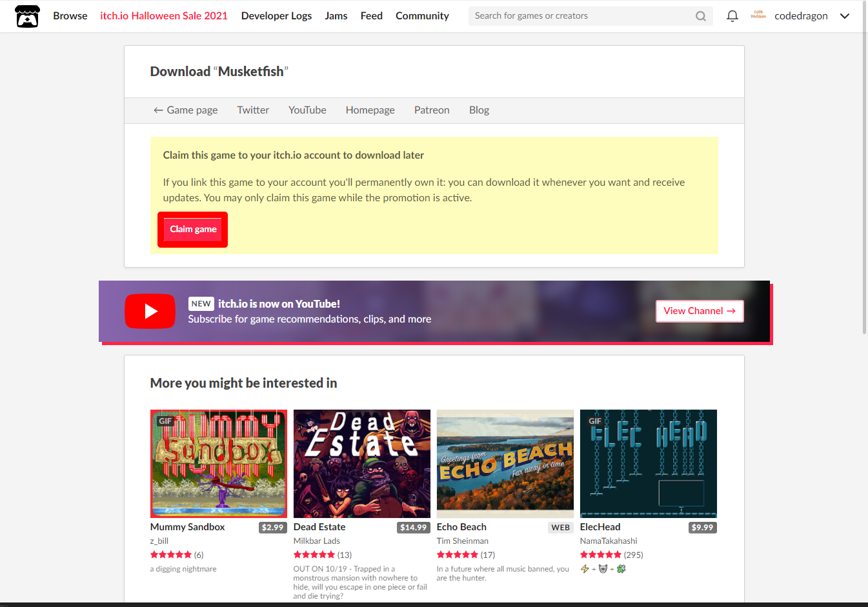Viewport: 868px width, 607px height.
Task: Click the itch.io logo icon
Action: [27, 16]
